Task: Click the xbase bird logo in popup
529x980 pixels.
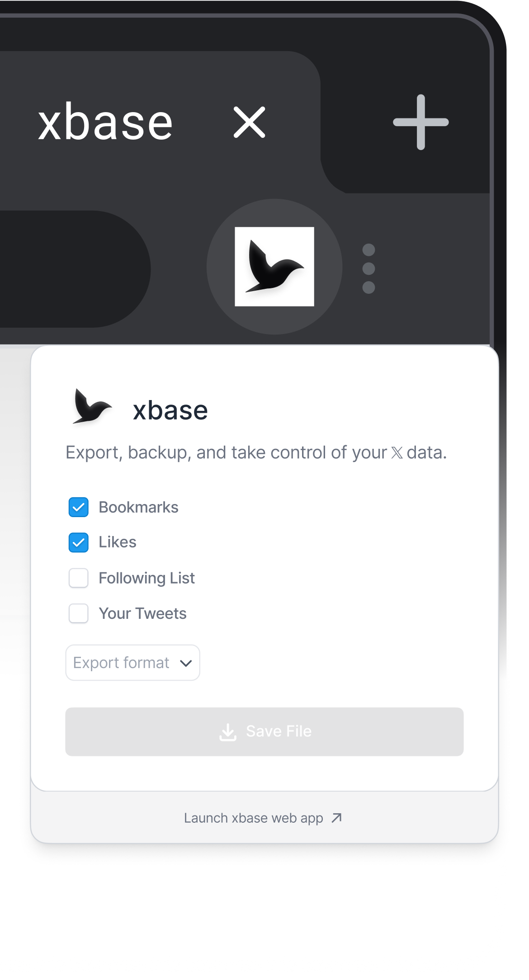Action: [92, 407]
